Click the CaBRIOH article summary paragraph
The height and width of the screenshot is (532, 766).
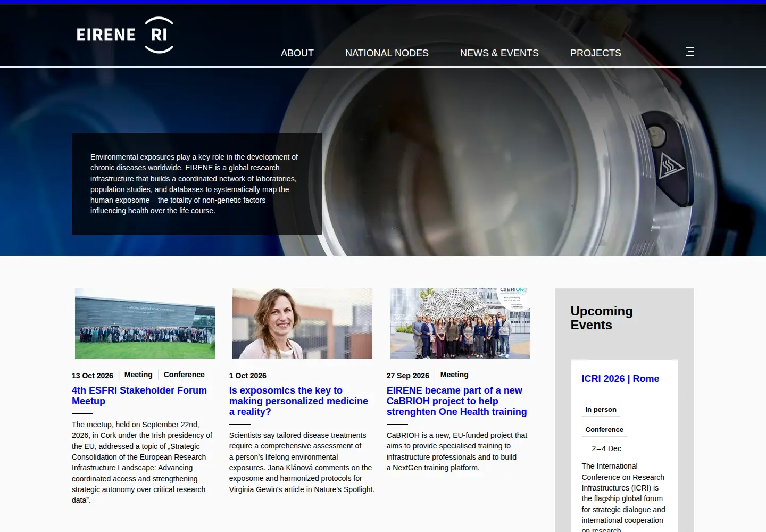[x=457, y=452]
